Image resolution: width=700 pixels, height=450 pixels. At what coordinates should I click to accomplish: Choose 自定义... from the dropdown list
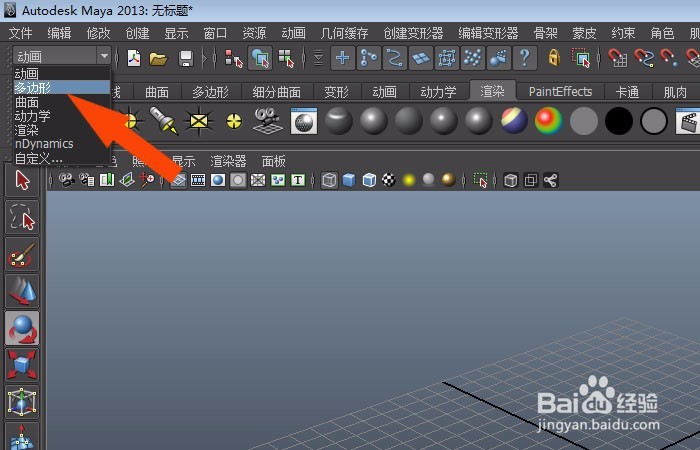coord(62,158)
